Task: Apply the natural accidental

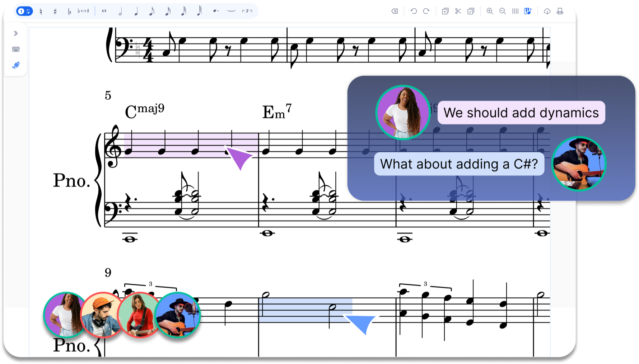Action: pyautogui.click(x=41, y=11)
